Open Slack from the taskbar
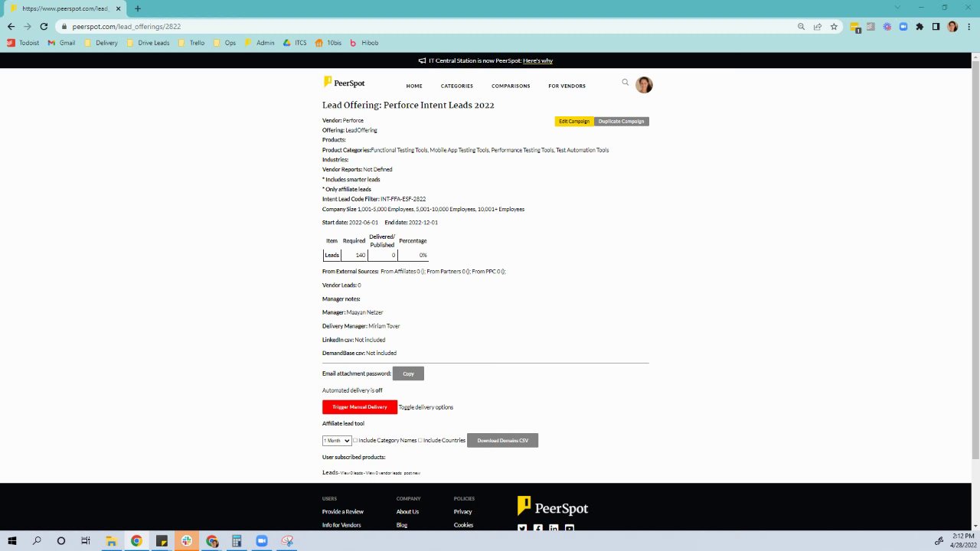This screenshot has height=551, width=980. 187,541
